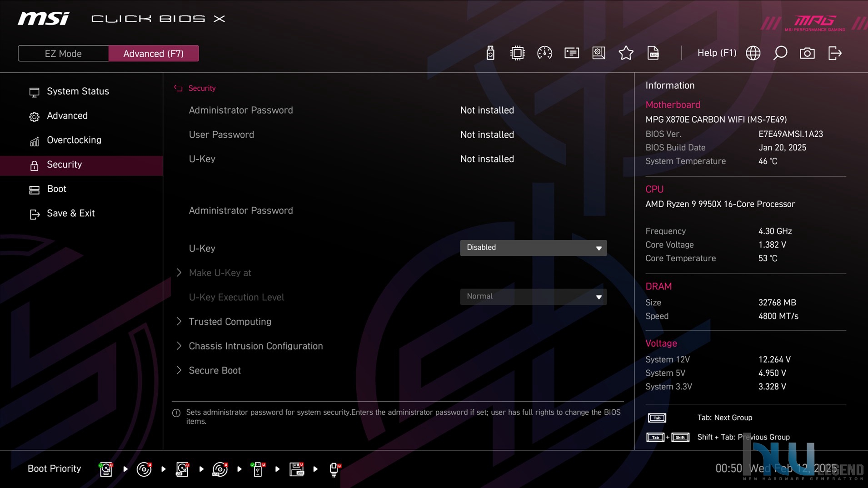Click the System 3.3V reading 3.328 V
The width and height of the screenshot is (868, 488).
click(x=772, y=387)
